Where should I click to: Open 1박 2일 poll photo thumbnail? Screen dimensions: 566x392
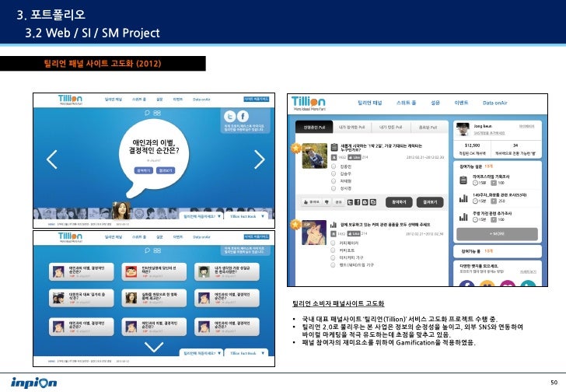pos(314,156)
